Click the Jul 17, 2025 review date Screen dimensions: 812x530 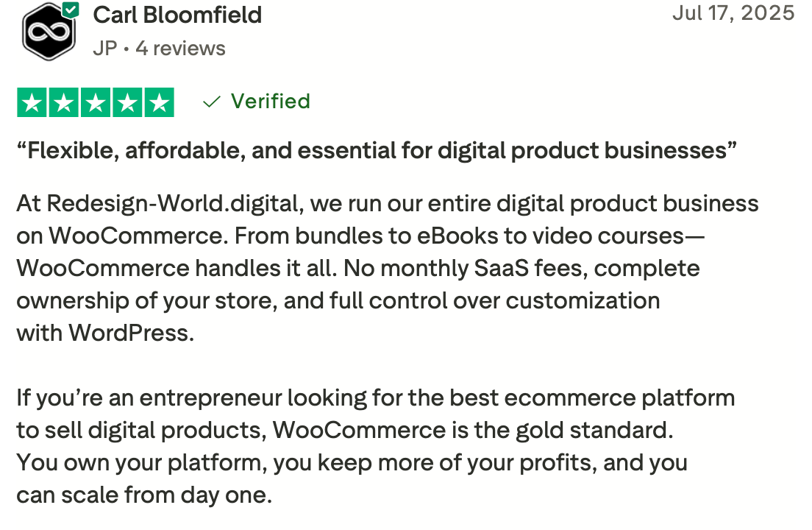pyautogui.click(x=733, y=13)
